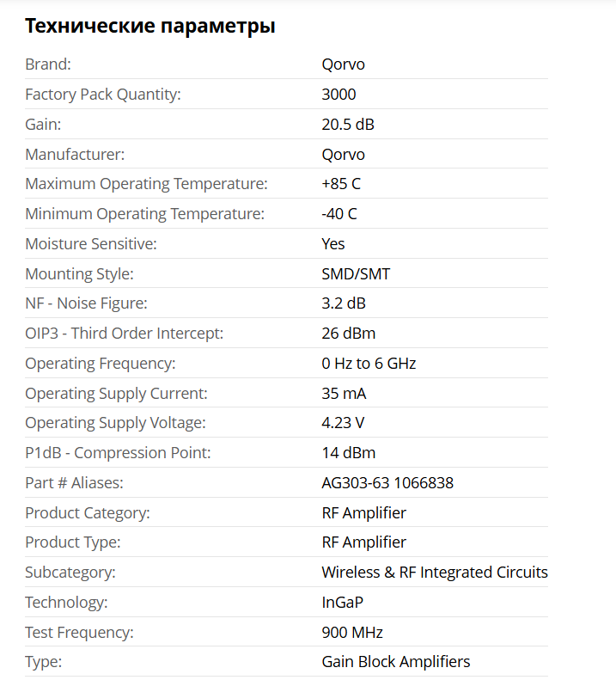
Task: Click the P1dB - Compression Point label
Action: [x=118, y=453]
